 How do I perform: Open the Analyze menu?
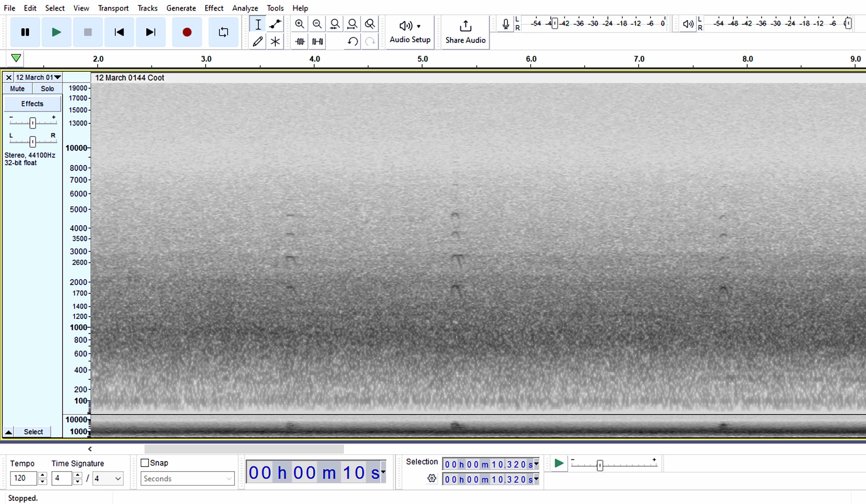[x=245, y=8]
